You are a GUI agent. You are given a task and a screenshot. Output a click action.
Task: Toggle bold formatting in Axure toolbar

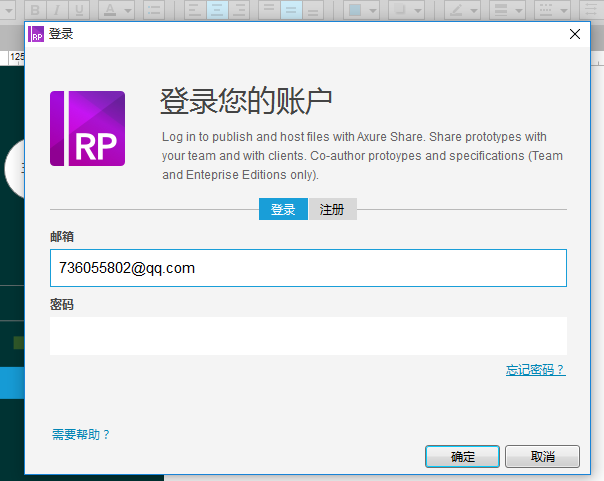[x=35, y=10]
